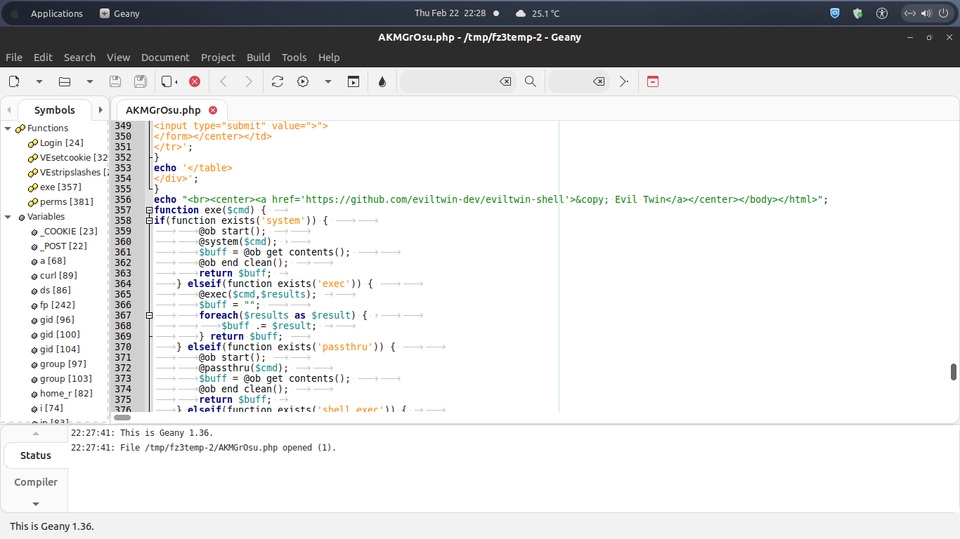The width and height of the screenshot is (960, 539).
Task: Open the color chooser droplet icon
Action: point(382,81)
